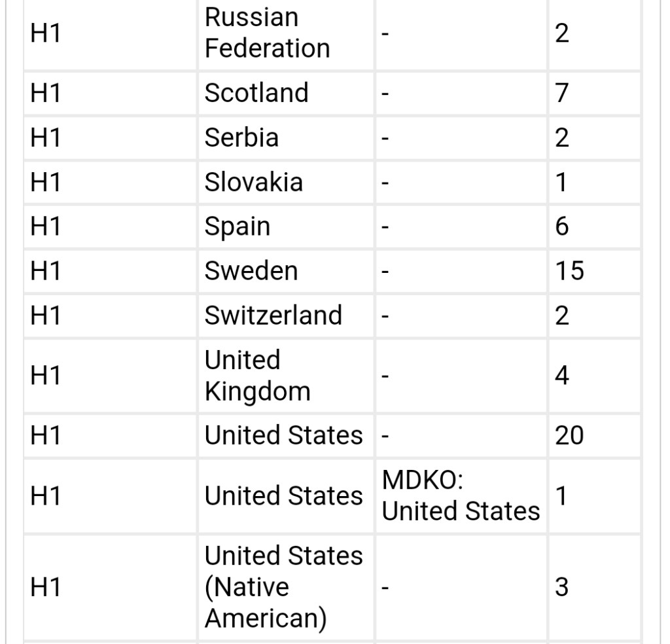Click the count value 20
This screenshot has width=670, height=644.
pyautogui.click(x=568, y=435)
